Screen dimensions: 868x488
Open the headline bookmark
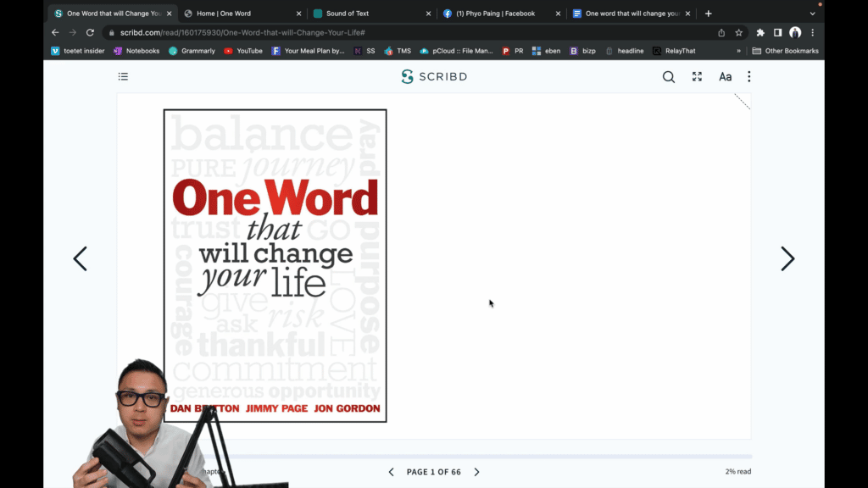click(x=625, y=51)
